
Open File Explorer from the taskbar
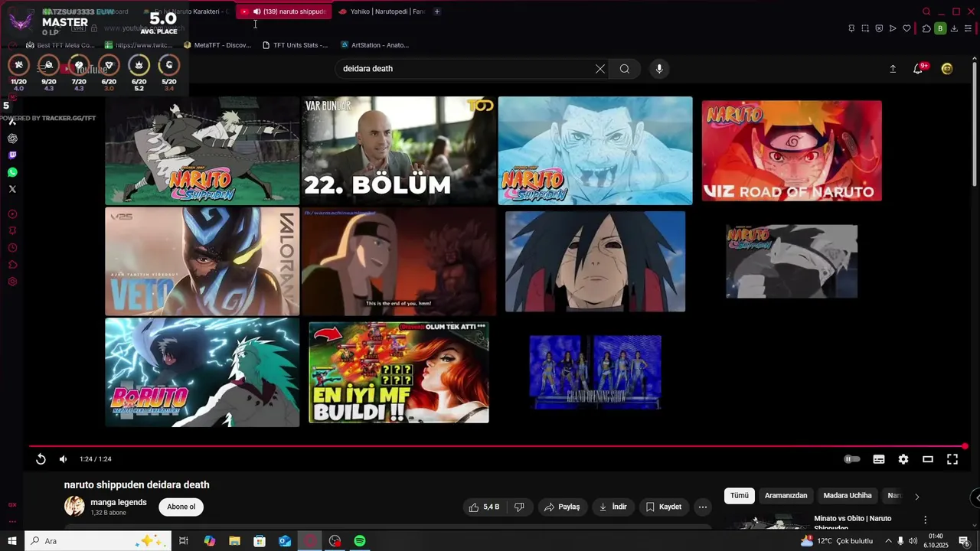click(234, 541)
